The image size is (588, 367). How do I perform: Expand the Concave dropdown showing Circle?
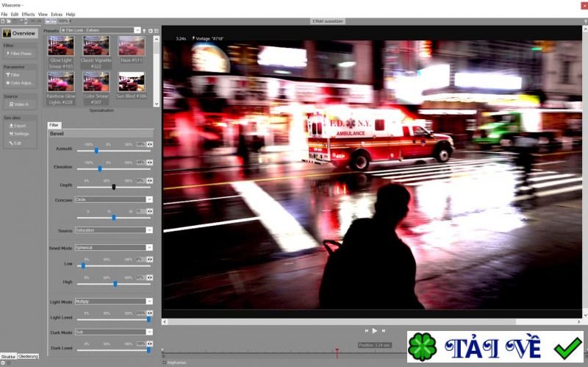tap(113, 199)
